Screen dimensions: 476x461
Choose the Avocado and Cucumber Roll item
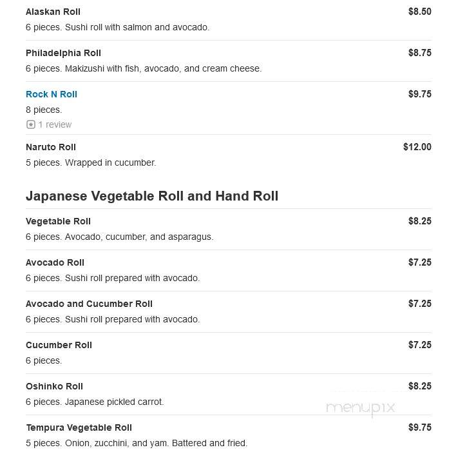[x=89, y=304]
